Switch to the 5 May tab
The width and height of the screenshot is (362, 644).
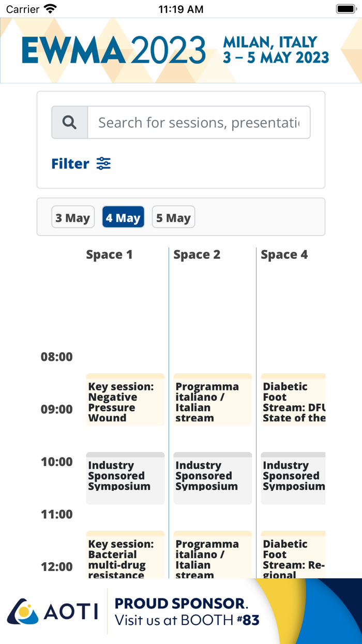click(173, 217)
